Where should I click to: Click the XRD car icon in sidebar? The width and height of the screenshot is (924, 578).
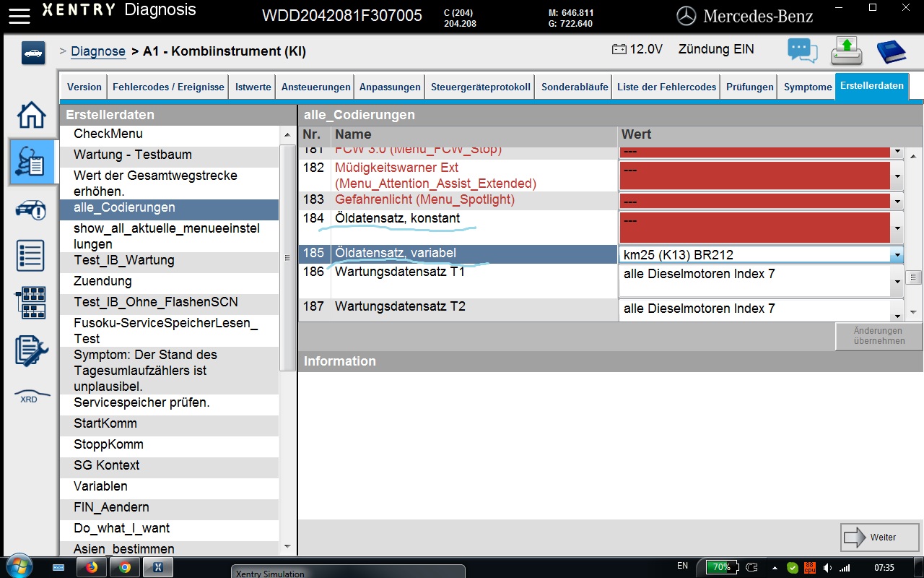(x=32, y=396)
